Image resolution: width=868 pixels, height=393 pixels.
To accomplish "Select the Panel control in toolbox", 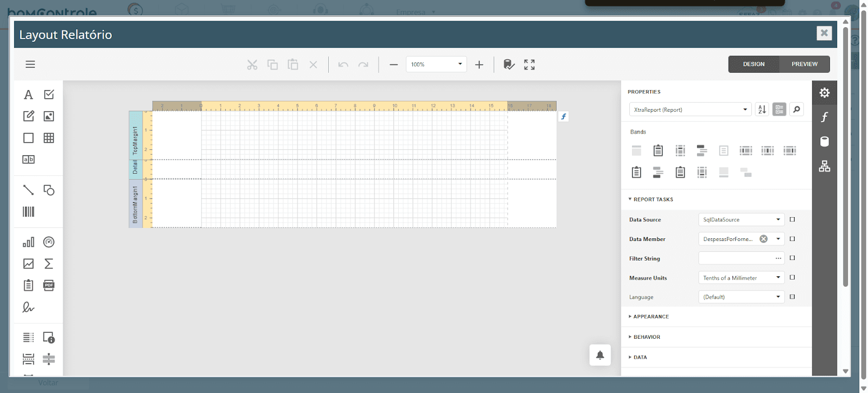I will tap(28, 138).
